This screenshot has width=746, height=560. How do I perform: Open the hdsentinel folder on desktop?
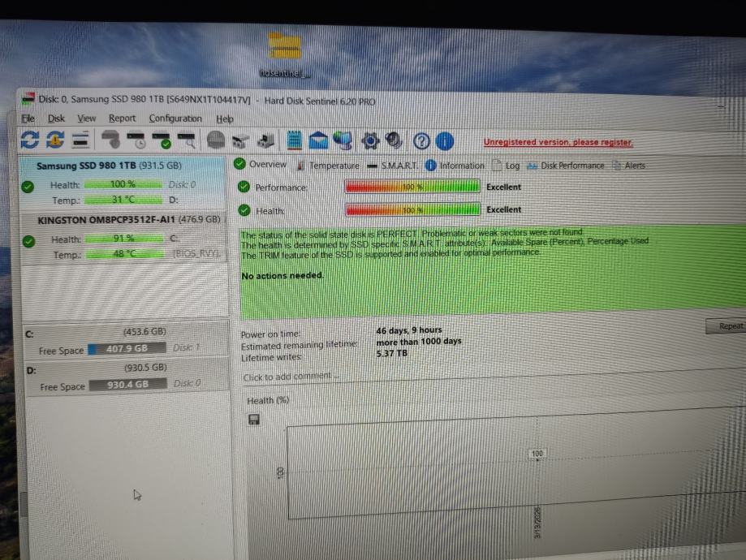284,54
